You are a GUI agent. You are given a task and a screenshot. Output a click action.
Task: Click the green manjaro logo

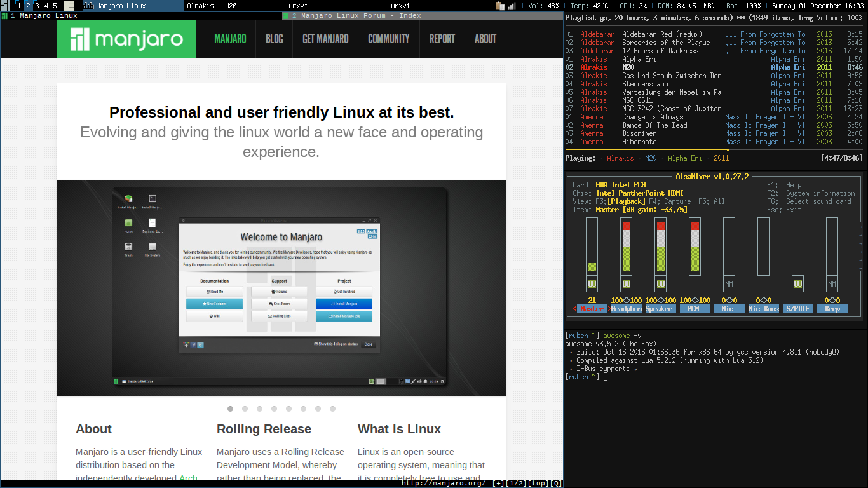tap(126, 39)
